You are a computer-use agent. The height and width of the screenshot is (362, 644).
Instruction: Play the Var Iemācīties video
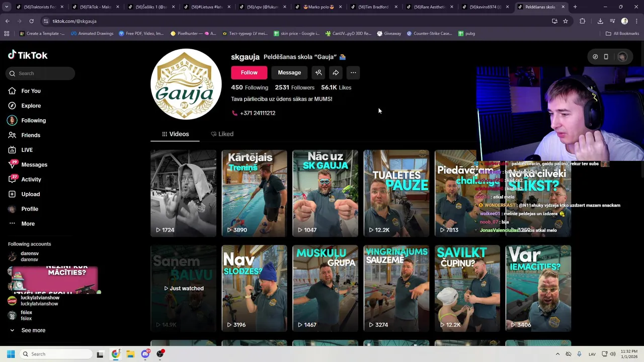coord(538,289)
